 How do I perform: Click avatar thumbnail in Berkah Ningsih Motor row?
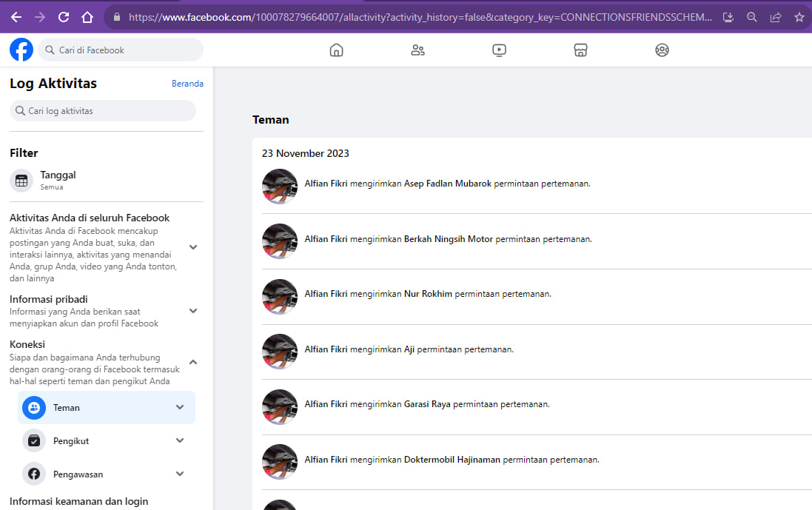point(280,241)
